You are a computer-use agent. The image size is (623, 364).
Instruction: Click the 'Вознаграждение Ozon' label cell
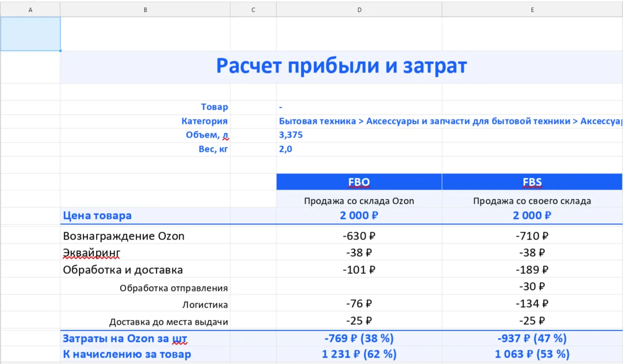[124, 236]
